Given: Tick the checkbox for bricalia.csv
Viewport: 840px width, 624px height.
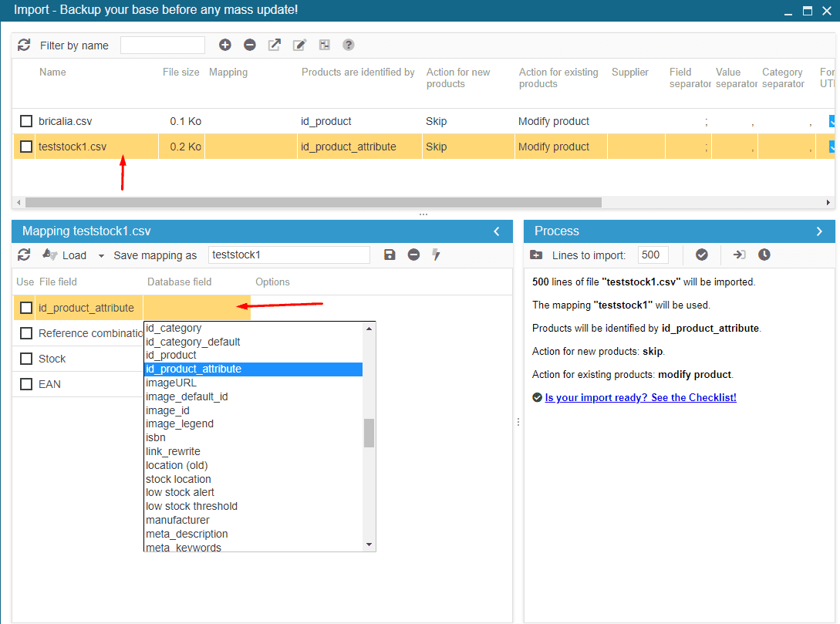Looking at the screenshot, I should pos(26,121).
